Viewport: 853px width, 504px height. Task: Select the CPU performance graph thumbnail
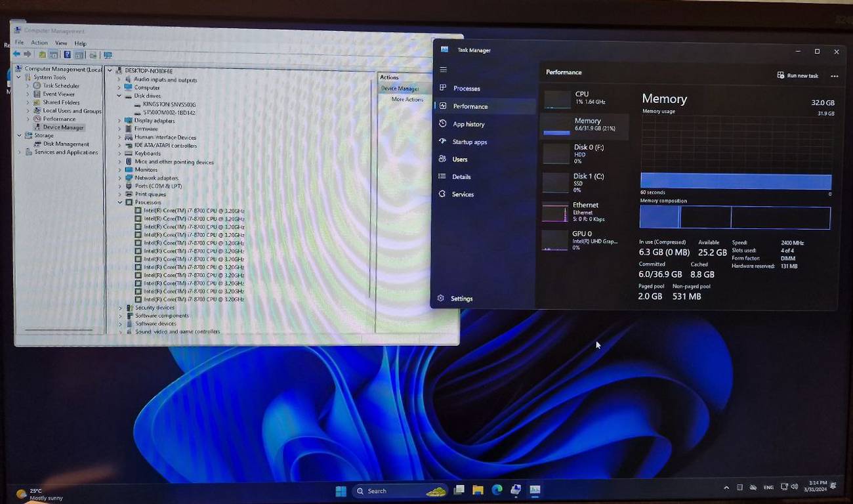(557, 99)
